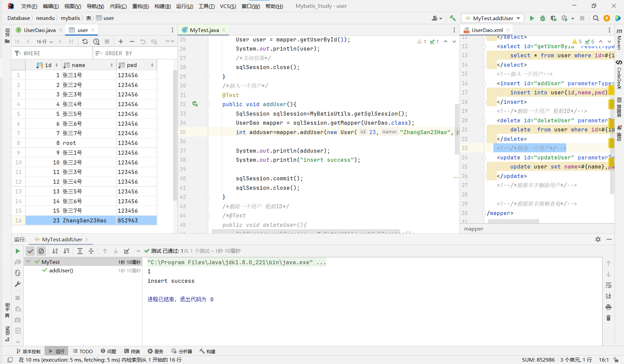
Task: Reload the user table data
Action: 85,41
